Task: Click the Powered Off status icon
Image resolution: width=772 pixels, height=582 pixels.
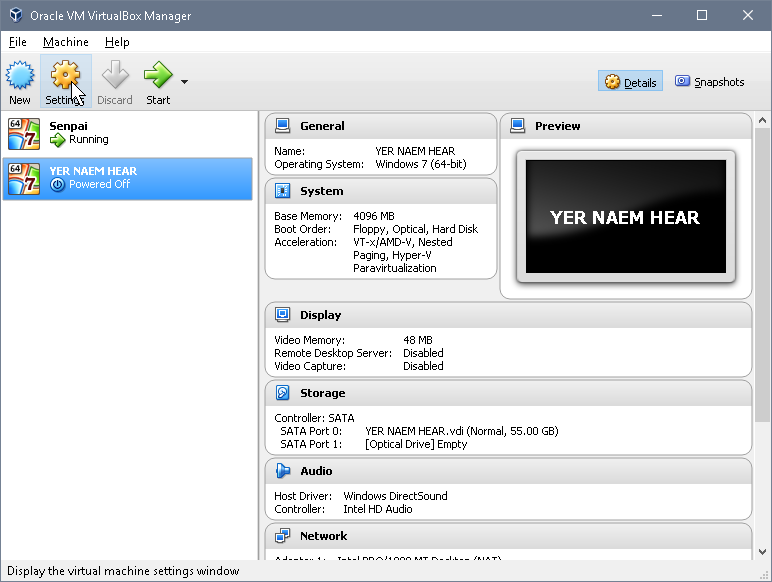Action: [x=58, y=185]
